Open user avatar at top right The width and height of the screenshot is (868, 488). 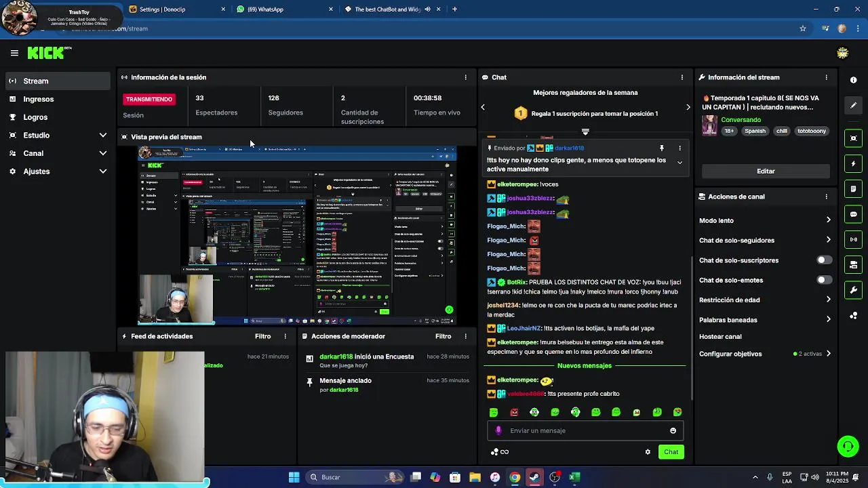point(842,53)
